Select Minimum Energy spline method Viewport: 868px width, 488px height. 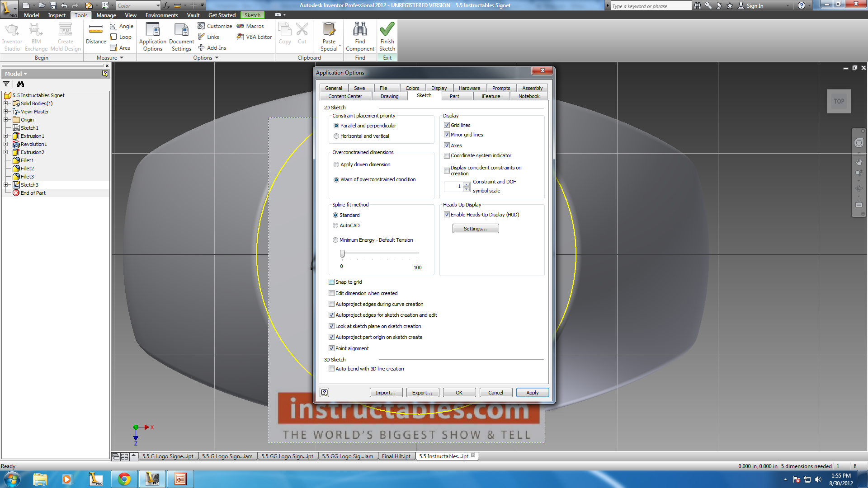[x=335, y=240]
